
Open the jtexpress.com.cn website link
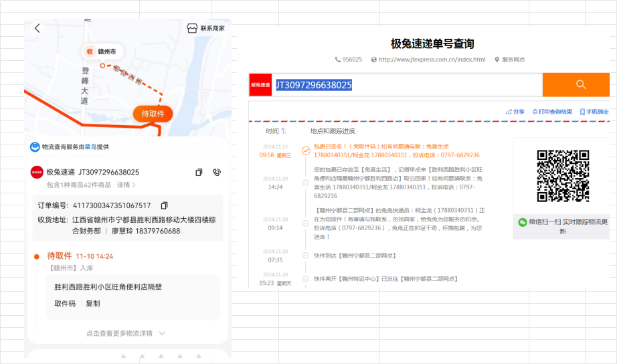[x=432, y=60]
